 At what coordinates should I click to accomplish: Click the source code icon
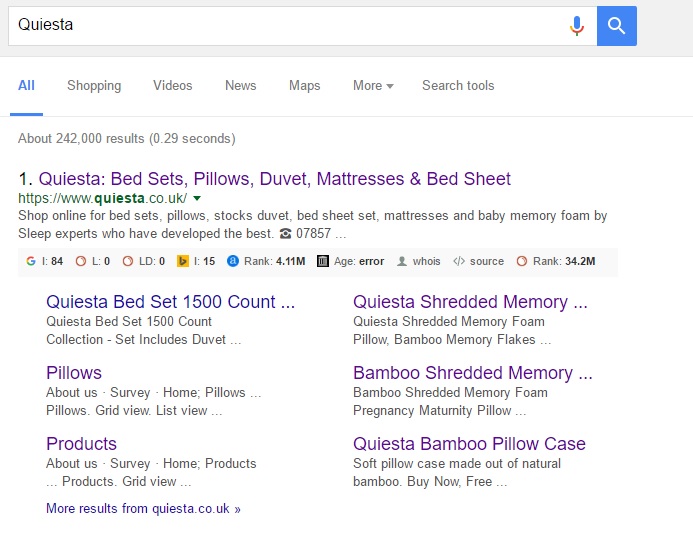pyautogui.click(x=459, y=261)
